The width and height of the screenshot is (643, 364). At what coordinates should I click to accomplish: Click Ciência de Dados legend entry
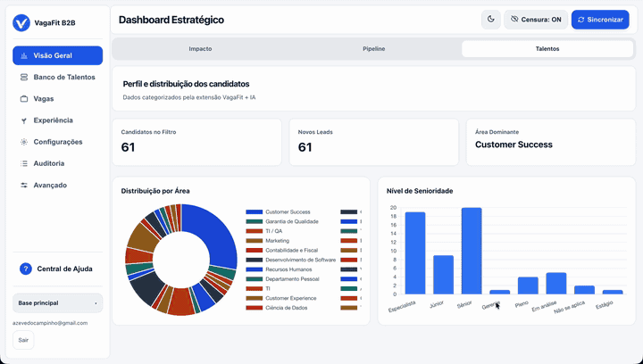coord(277,308)
